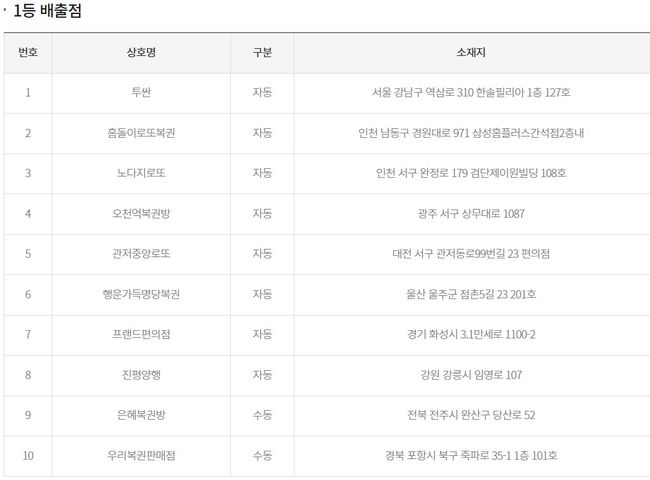
Task: Click the 은혜복권방 store name
Action: coord(141,415)
